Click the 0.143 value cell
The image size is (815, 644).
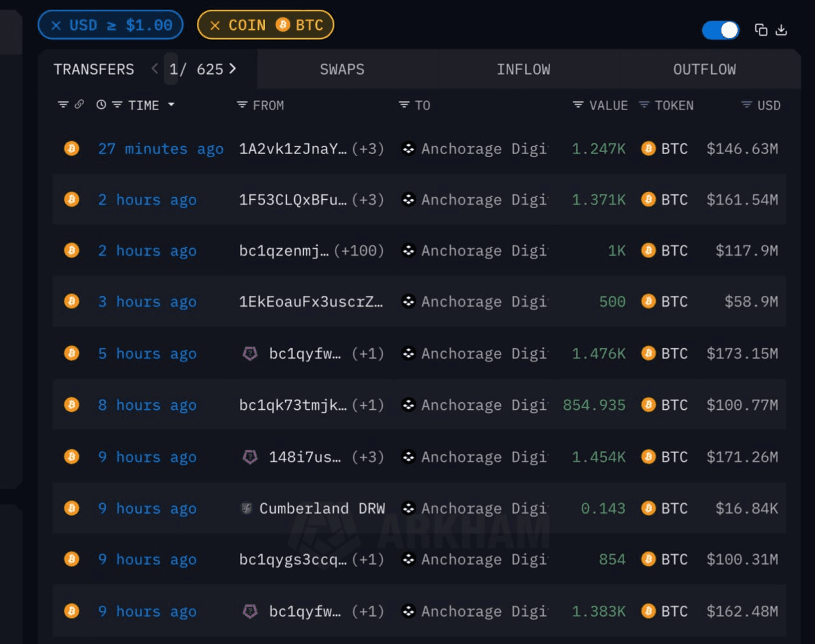603,508
